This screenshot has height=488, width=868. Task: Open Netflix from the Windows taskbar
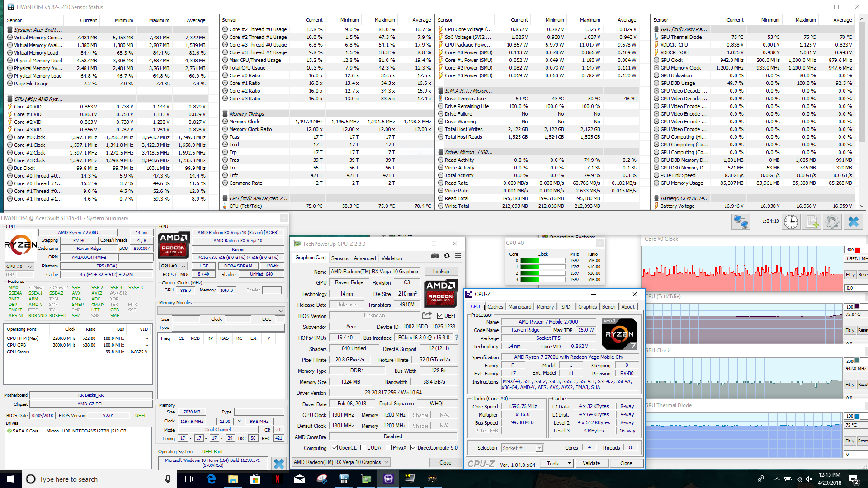[277, 479]
